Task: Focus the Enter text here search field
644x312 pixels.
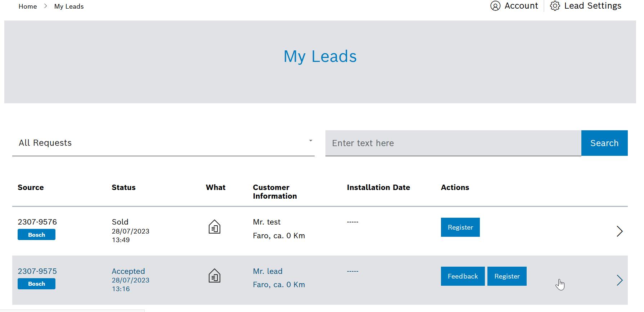Action: (453, 143)
